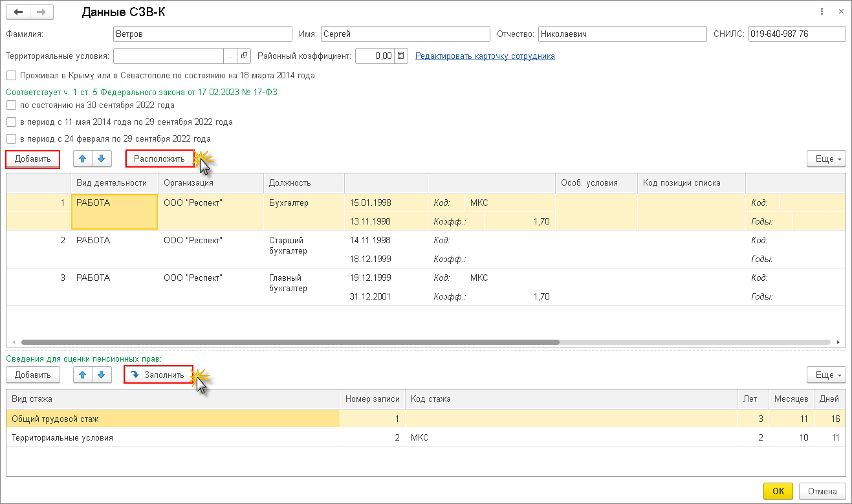
Task: Click the Код позиции списка column header
Action: (x=692, y=182)
